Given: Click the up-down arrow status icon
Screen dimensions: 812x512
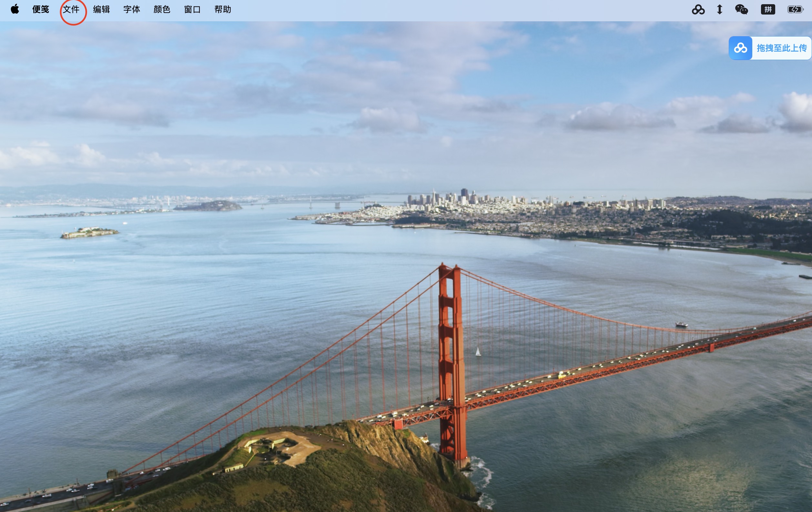Looking at the screenshot, I should 719,9.
